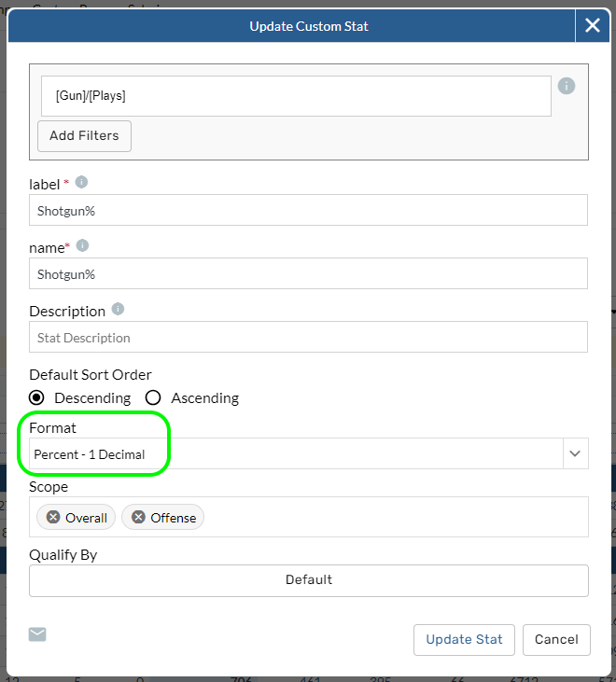Click the Add Filters button

84,136
